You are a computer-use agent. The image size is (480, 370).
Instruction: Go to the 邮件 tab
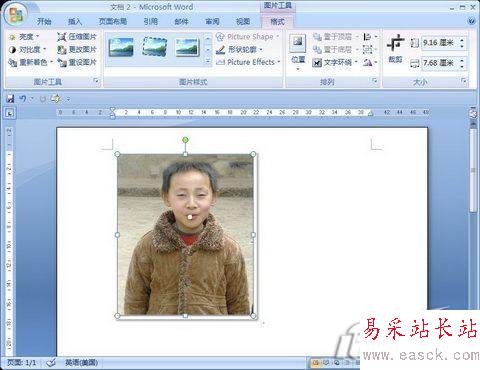(181, 22)
